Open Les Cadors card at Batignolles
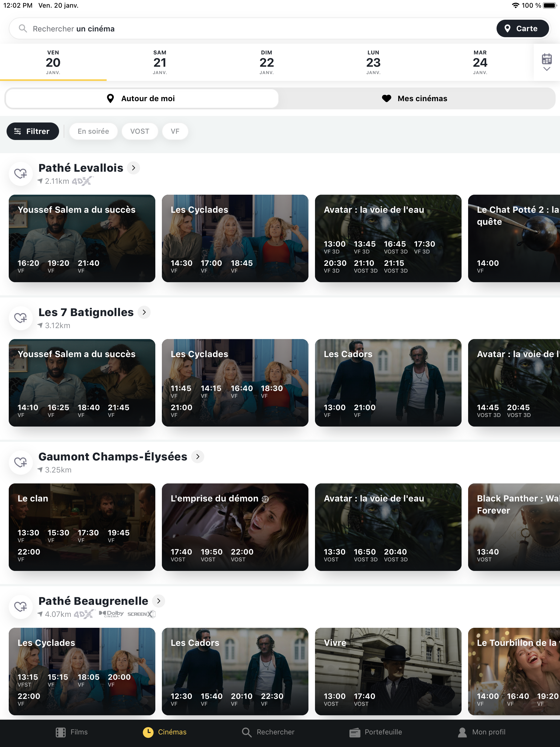The width and height of the screenshot is (560, 747). [x=388, y=383]
